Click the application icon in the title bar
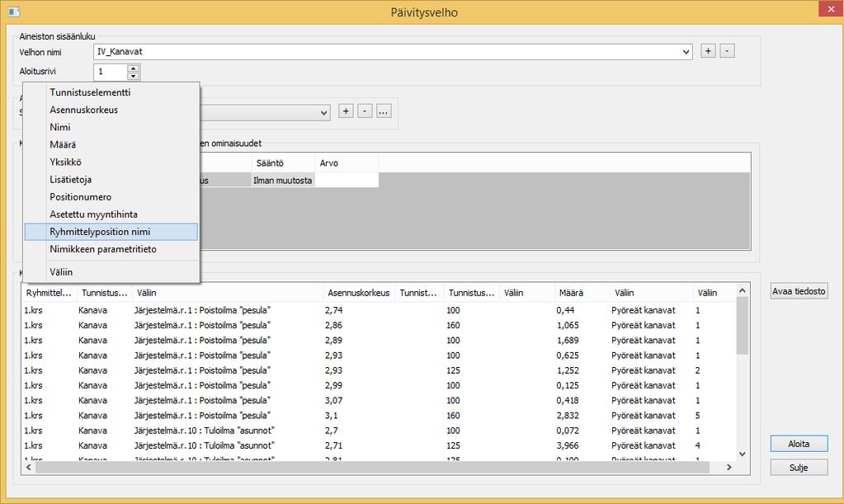844x504 pixels. click(14, 12)
